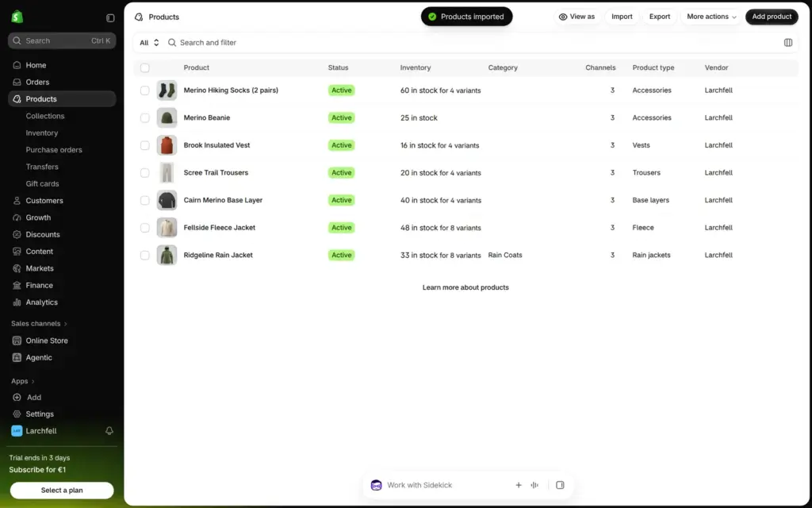Click the Add product button
This screenshot has width=812, height=508.
[x=772, y=17]
